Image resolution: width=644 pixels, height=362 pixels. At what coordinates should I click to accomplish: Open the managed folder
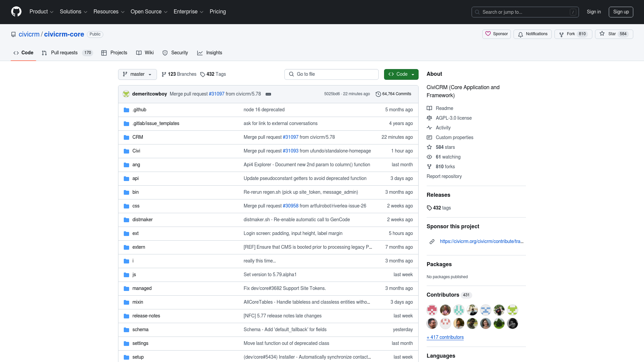tap(142, 289)
